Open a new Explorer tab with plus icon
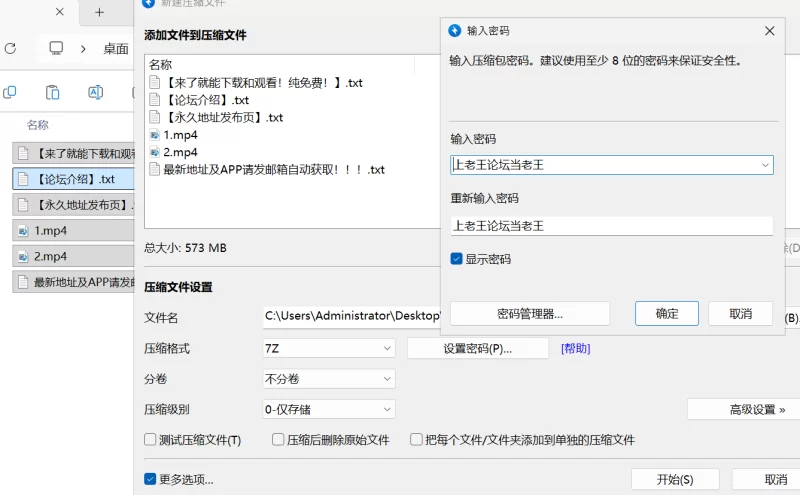800x495 pixels. point(99,13)
